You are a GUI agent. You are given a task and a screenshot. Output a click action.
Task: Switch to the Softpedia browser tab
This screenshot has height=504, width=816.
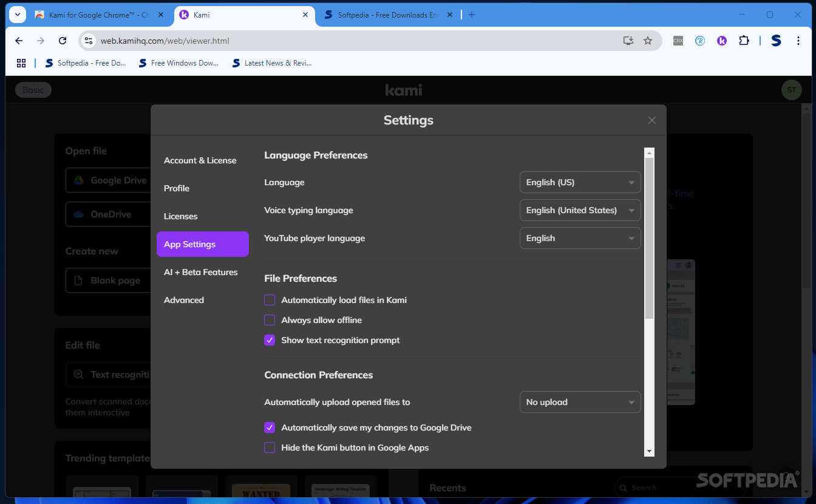click(x=389, y=15)
